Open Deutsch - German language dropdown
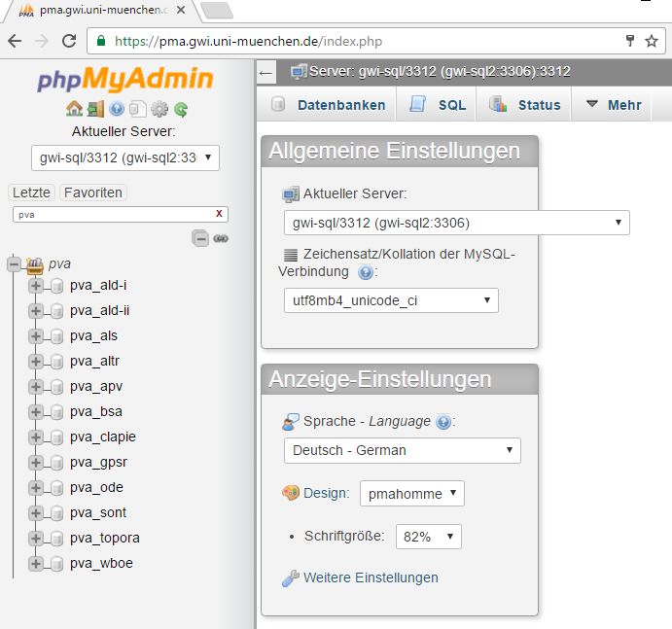Image resolution: width=672 pixels, height=629 pixels. [402, 450]
